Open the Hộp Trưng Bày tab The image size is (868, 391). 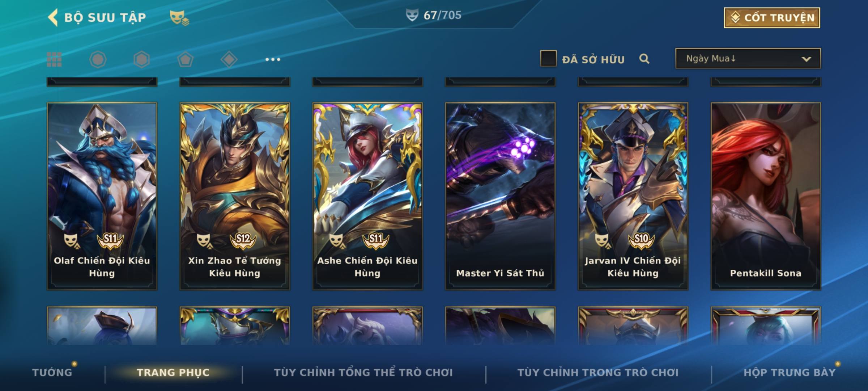790,372
